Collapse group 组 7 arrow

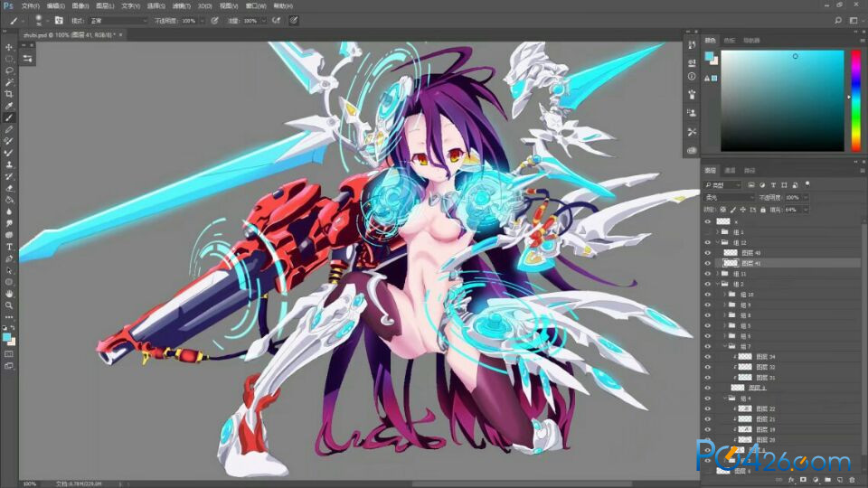(724, 346)
